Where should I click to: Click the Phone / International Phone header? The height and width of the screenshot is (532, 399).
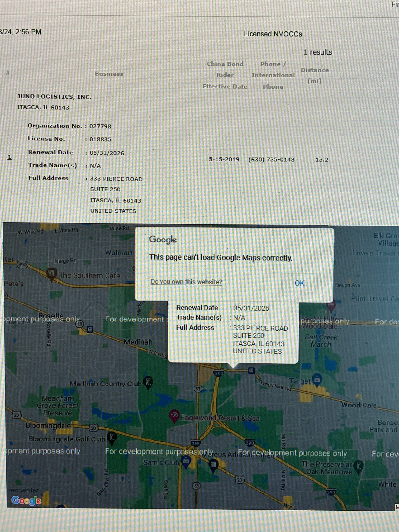[273, 75]
